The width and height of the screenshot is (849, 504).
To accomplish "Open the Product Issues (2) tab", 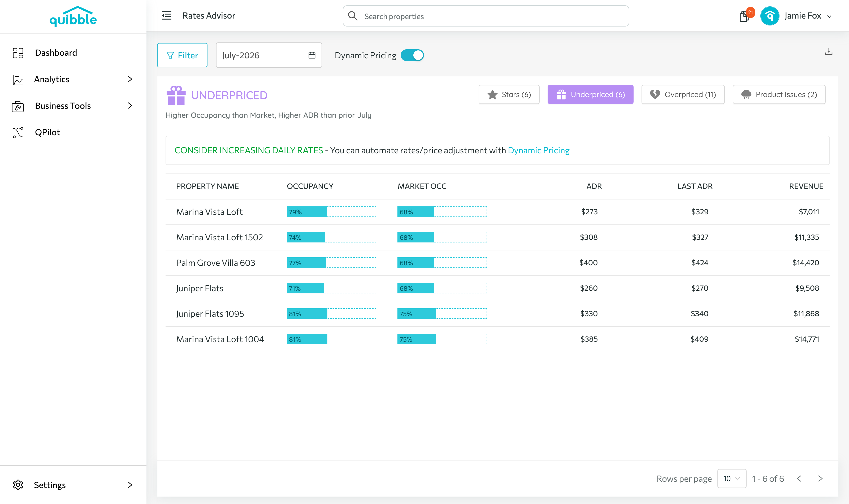I will pos(779,94).
